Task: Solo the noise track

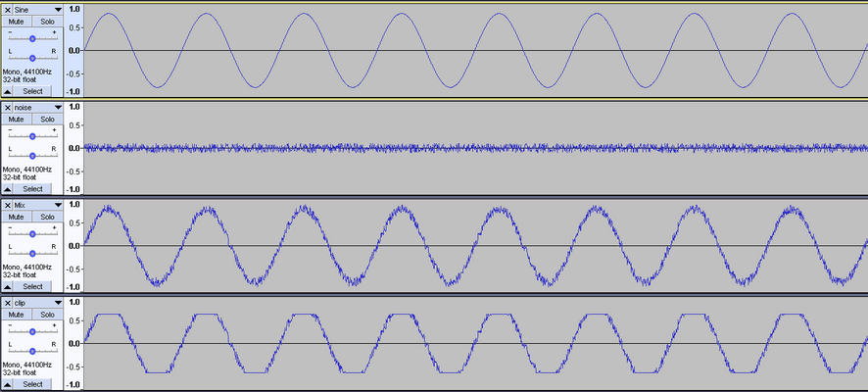Action: pos(48,119)
